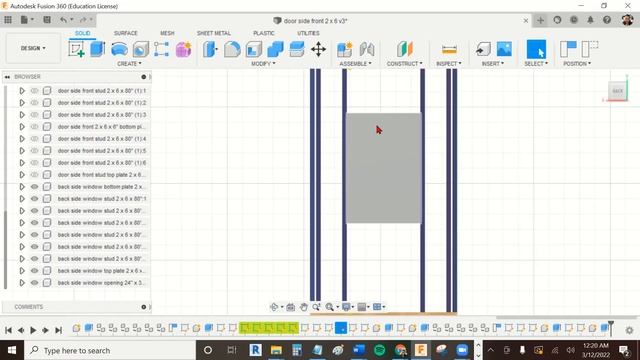Open the Assemble dropdown menu
Image resolution: width=640 pixels, height=360 pixels.
355,64
